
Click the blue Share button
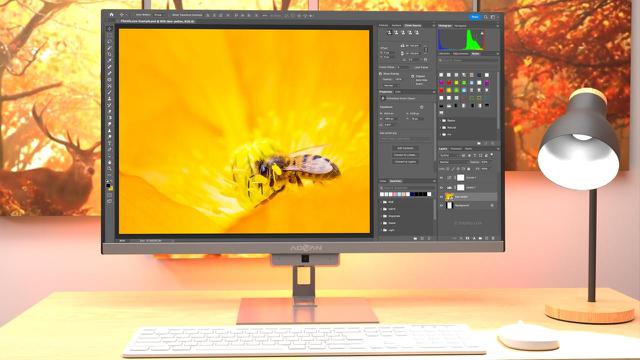(x=475, y=17)
